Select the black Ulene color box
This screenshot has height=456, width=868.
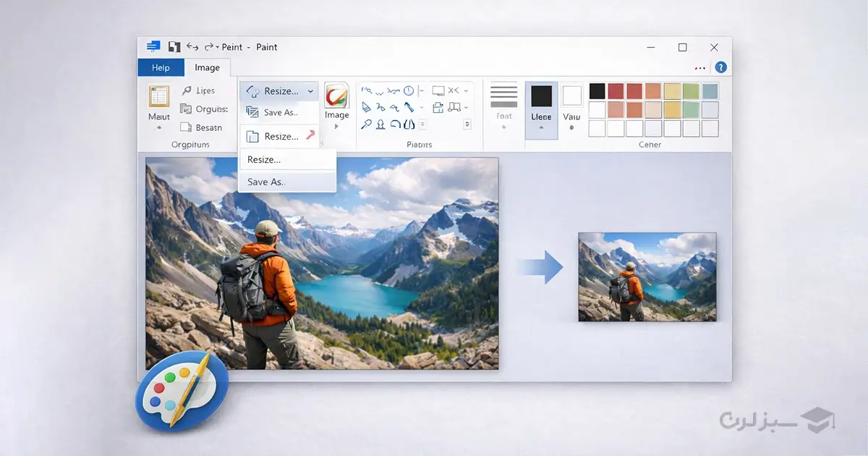[541, 96]
